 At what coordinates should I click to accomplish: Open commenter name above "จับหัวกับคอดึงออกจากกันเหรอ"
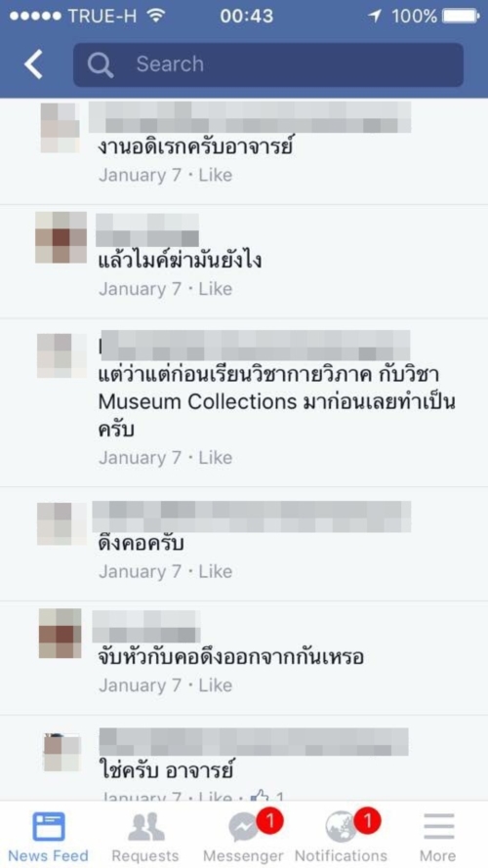click(x=146, y=627)
